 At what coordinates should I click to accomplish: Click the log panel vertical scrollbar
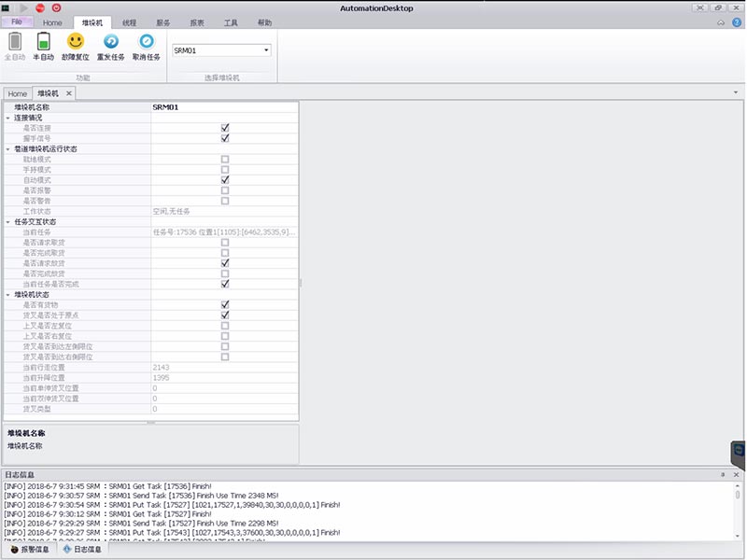tap(739, 509)
